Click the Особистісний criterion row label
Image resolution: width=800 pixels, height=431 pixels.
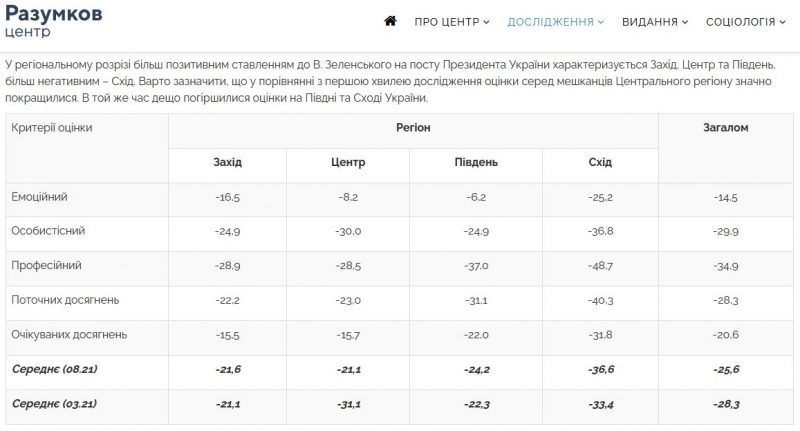[47, 231]
